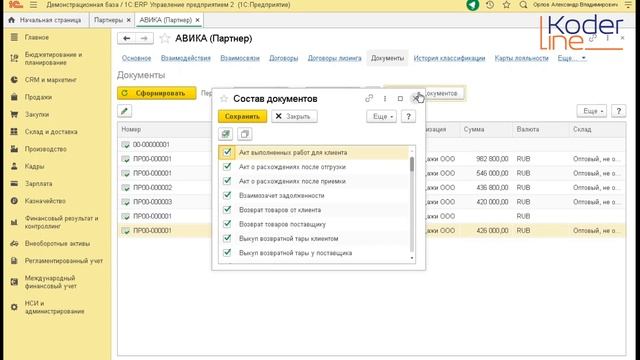This screenshot has width=640, height=360.
Task: Open Взаимосвязи partner section
Action: coord(240,58)
